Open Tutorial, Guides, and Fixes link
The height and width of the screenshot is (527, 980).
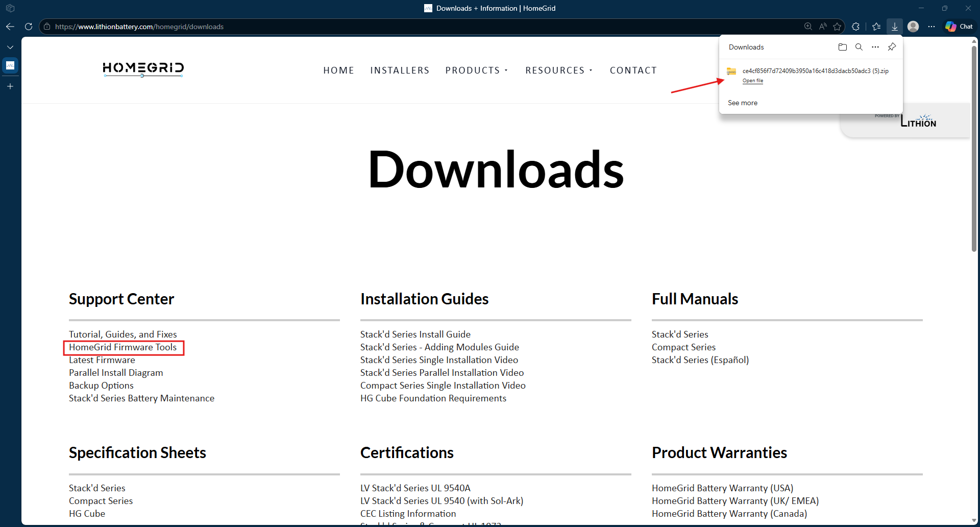123,334
